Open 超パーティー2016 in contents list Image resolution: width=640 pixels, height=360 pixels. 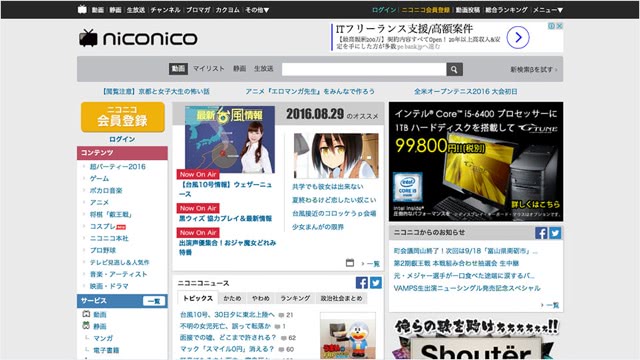[118, 167]
